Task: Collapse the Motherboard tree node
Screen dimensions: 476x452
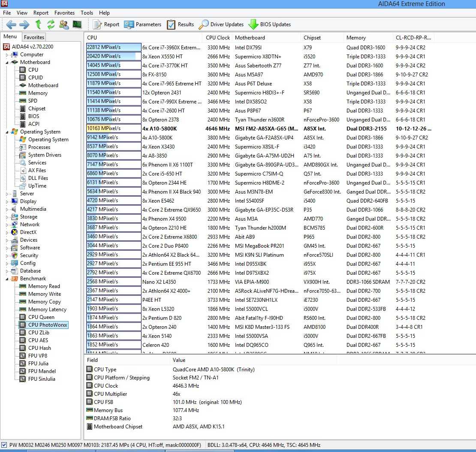Action: pyautogui.click(x=7, y=62)
